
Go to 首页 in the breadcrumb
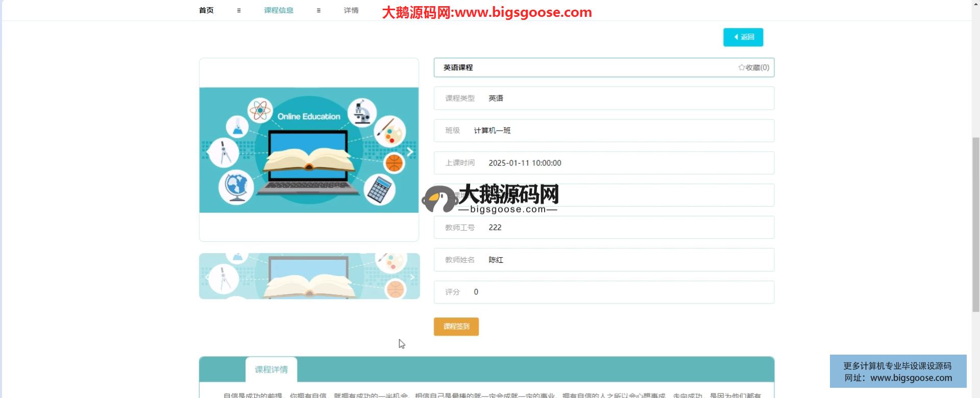tap(206, 10)
